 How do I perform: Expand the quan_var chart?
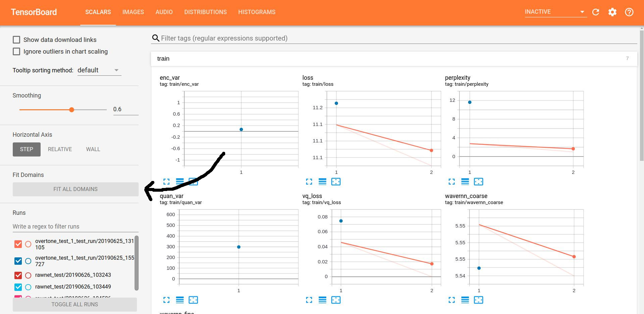[x=166, y=300]
